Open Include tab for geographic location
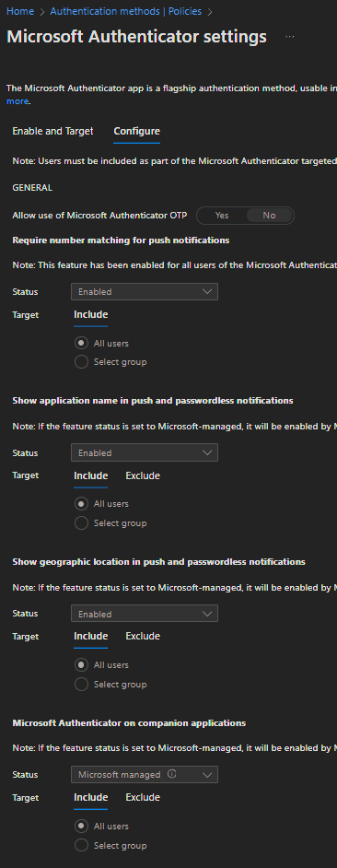 coord(91,636)
